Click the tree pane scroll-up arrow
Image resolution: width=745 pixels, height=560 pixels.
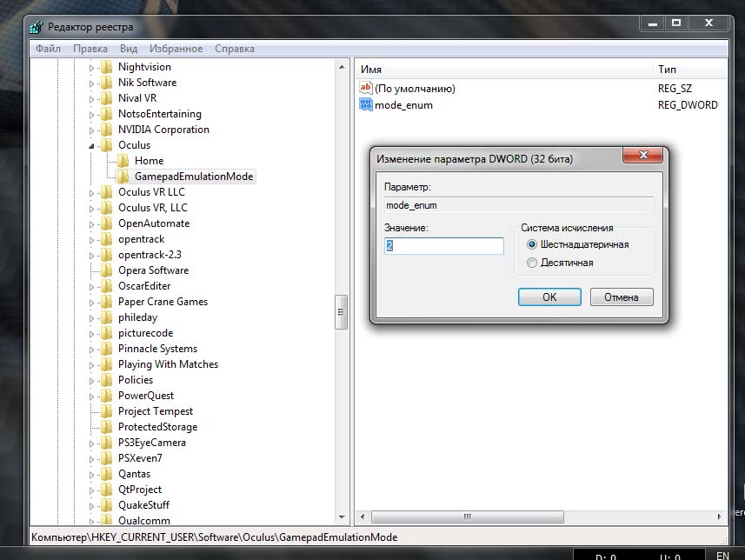point(341,67)
